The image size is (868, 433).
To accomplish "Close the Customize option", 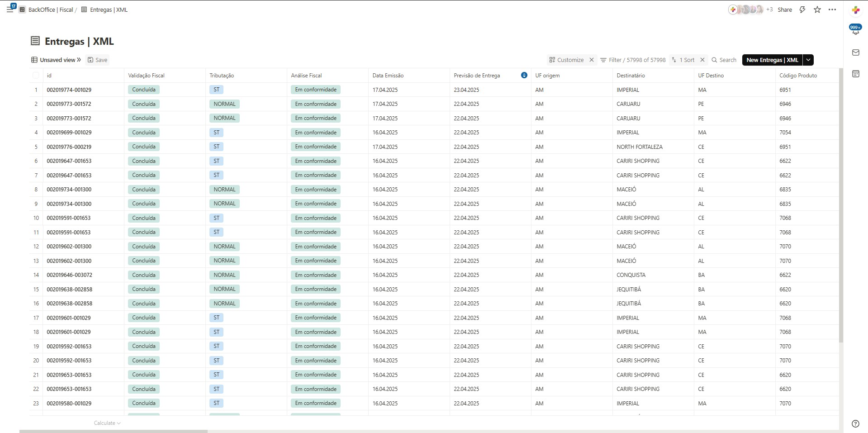I will pyautogui.click(x=592, y=60).
